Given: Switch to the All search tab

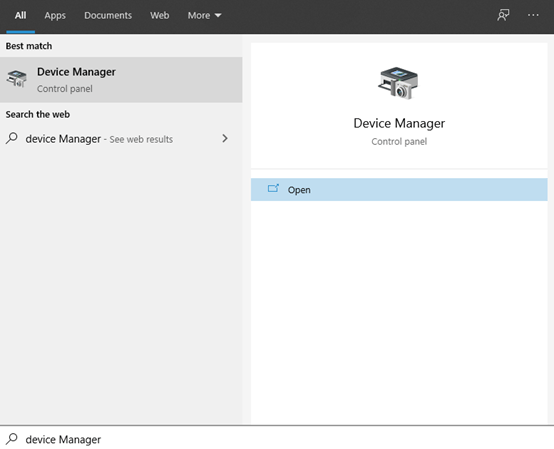Looking at the screenshot, I should (x=20, y=16).
